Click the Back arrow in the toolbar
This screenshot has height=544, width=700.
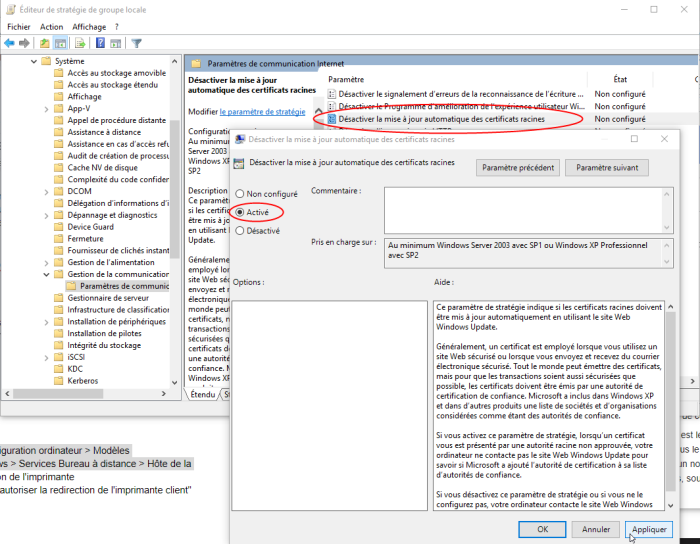click(x=9, y=43)
